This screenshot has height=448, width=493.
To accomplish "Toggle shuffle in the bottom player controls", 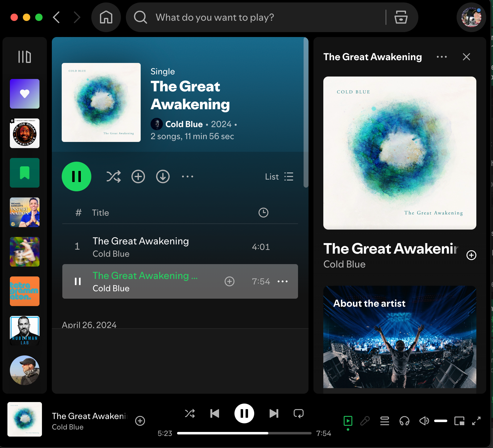I will [190, 413].
